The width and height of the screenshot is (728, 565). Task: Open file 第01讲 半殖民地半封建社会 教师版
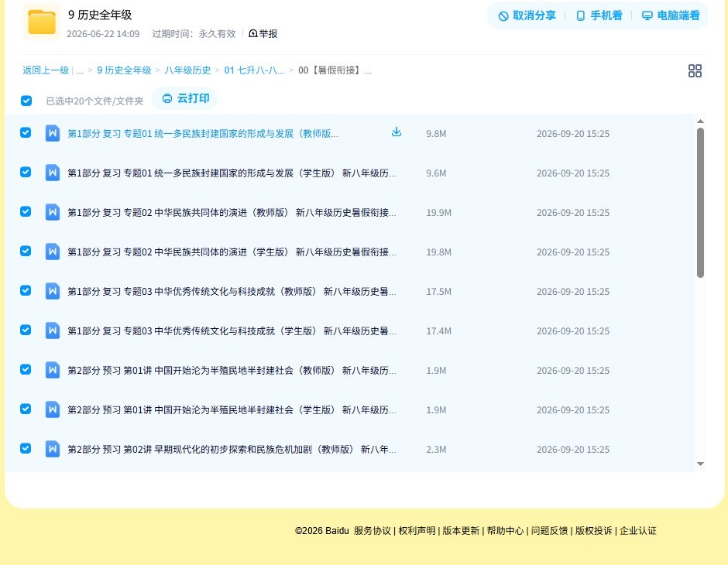click(x=232, y=370)
